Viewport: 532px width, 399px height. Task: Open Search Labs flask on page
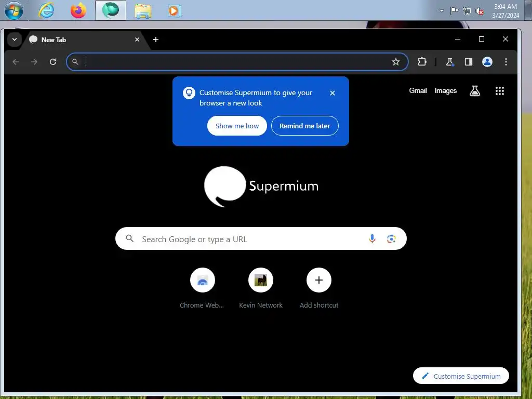coord(475,91)
